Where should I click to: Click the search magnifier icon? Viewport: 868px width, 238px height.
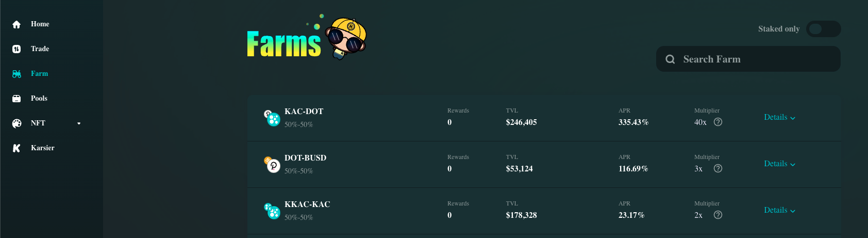click(670, 59)
